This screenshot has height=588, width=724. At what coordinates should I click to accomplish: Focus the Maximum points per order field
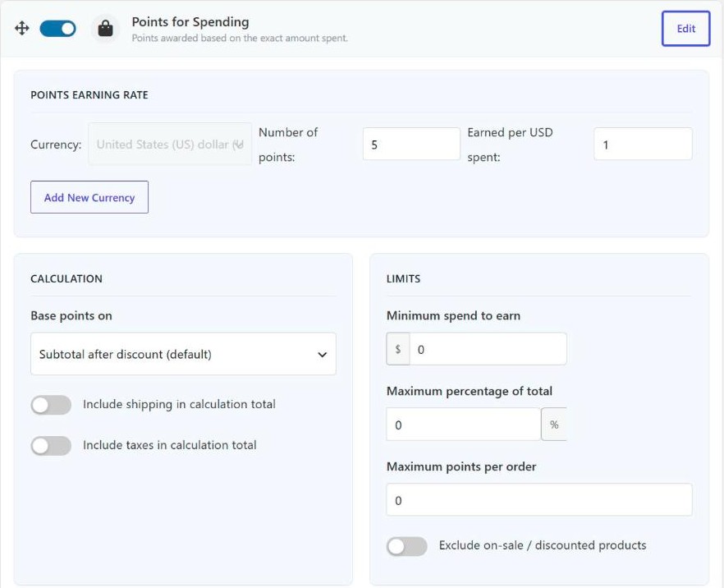point(539,500)
